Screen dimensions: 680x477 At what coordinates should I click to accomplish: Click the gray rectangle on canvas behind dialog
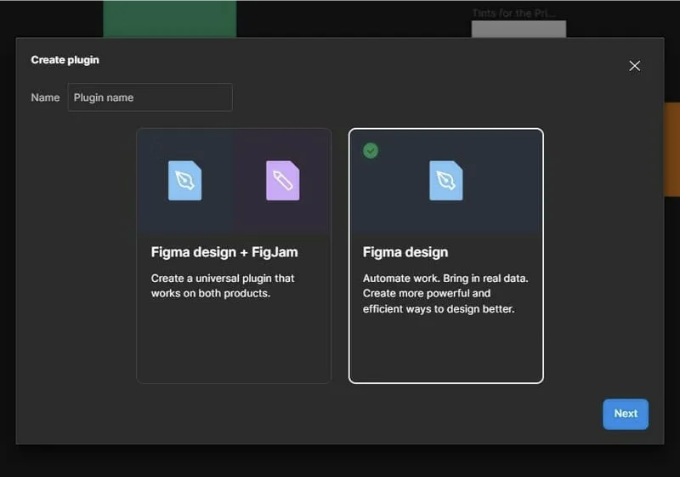click(x=519, y=29)
